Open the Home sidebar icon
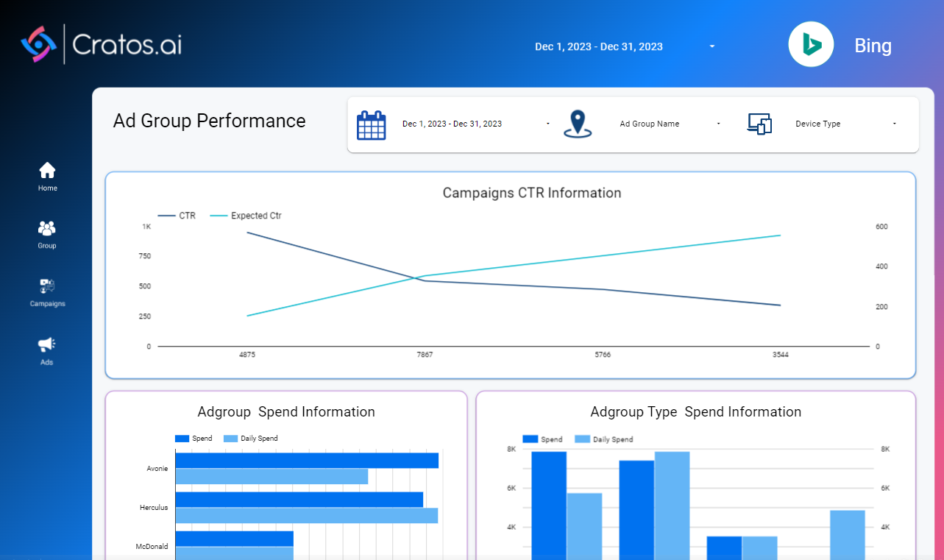This screenshot has width=944, height=560. point(47,171)
